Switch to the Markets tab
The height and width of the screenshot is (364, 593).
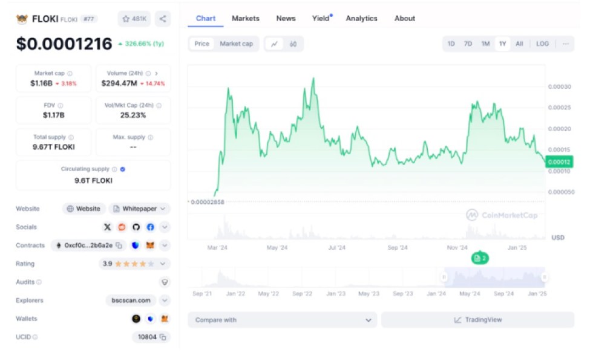tap(246, 18)
